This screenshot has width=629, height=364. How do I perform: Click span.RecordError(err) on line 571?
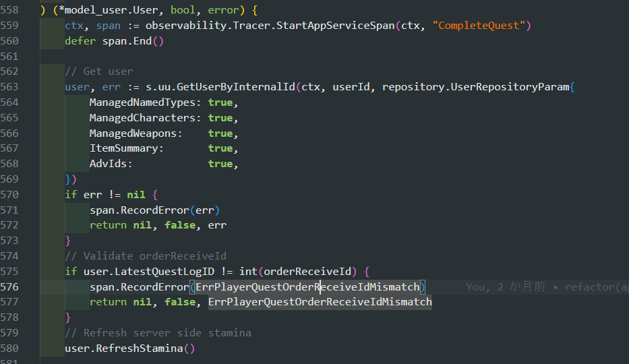154,210
